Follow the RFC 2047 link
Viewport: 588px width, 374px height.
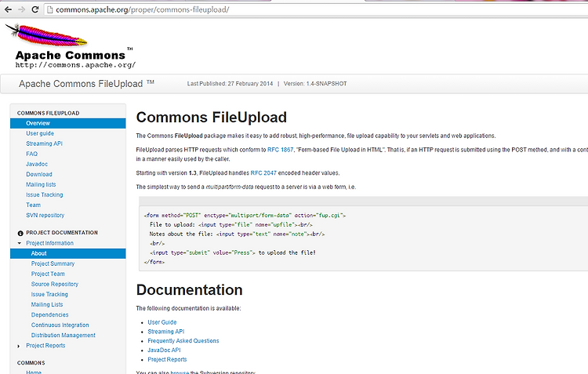coord(263,173)
